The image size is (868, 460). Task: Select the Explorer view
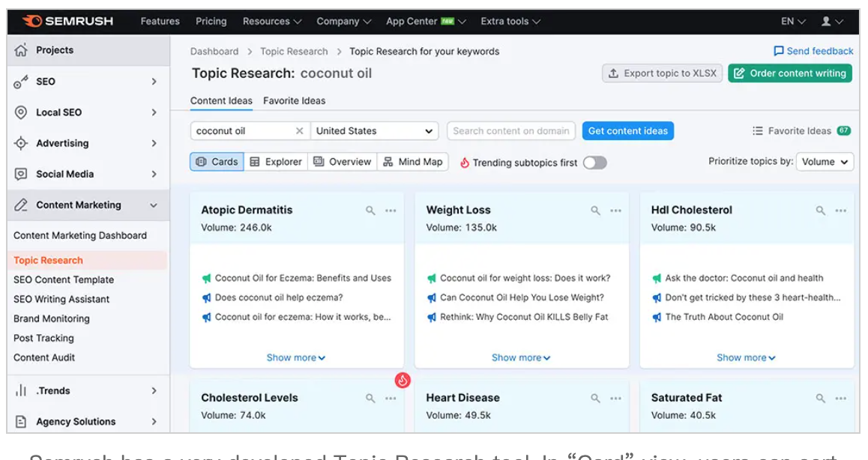point(276,162)
